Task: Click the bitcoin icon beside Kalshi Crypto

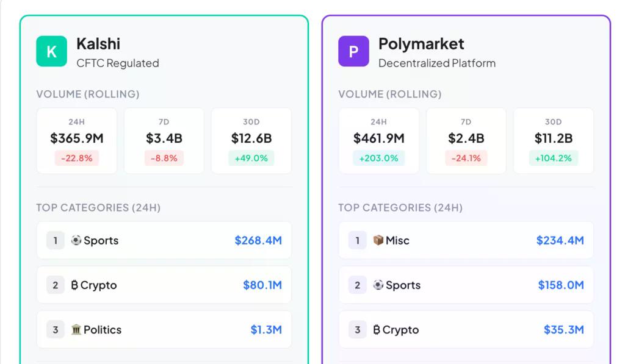Action: tap(74, 285)
